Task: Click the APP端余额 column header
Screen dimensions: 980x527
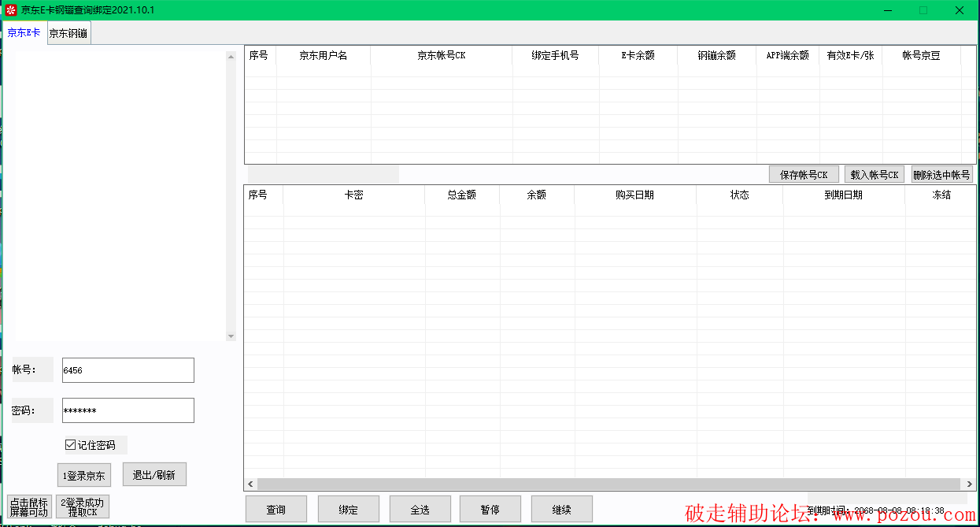Action: tap(788, 55)
